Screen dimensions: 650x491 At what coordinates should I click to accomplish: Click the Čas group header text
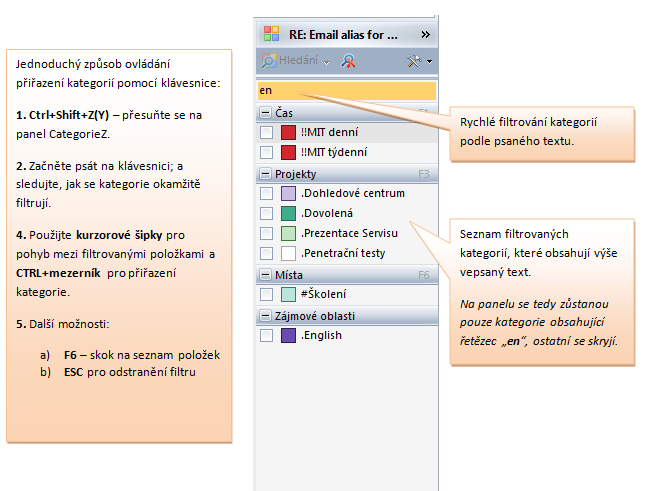pyautogui.click(x=284, y=113)
